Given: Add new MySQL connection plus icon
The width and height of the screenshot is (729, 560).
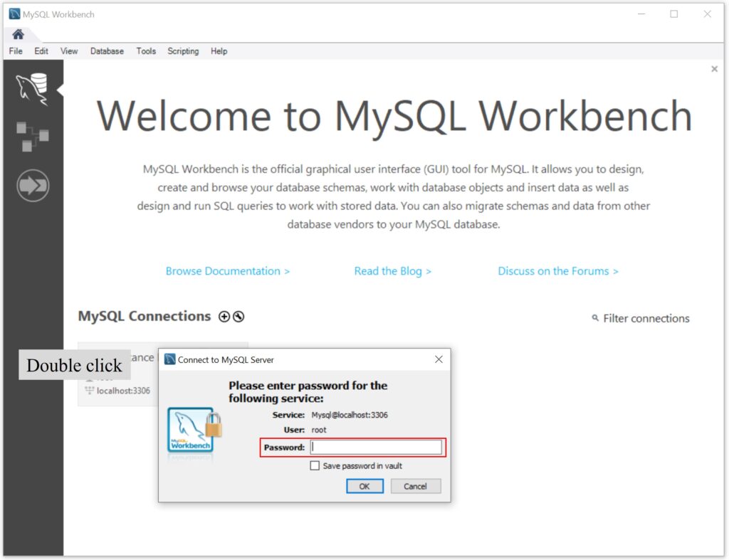Looking at the screenshot, I should click(224, 317).
